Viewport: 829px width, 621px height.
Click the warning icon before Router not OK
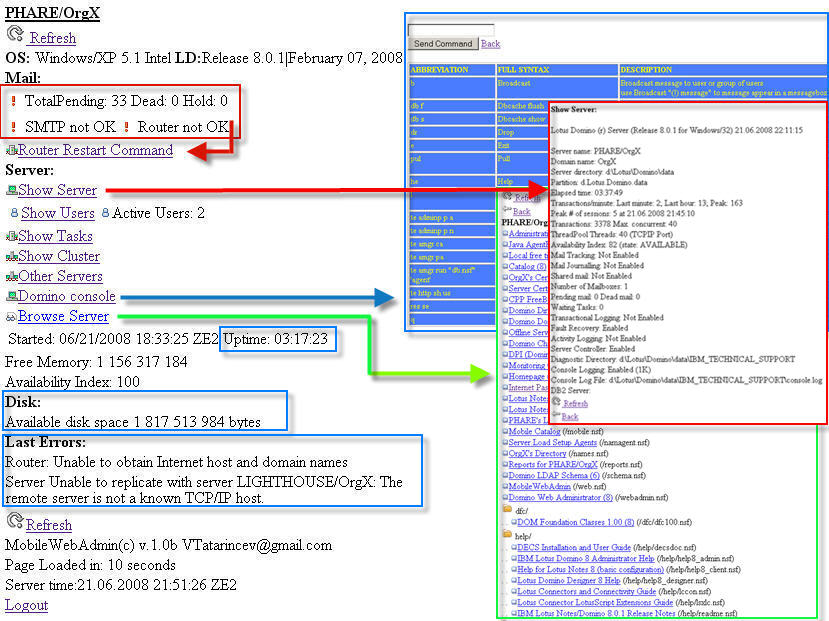(x=126, y=127)
